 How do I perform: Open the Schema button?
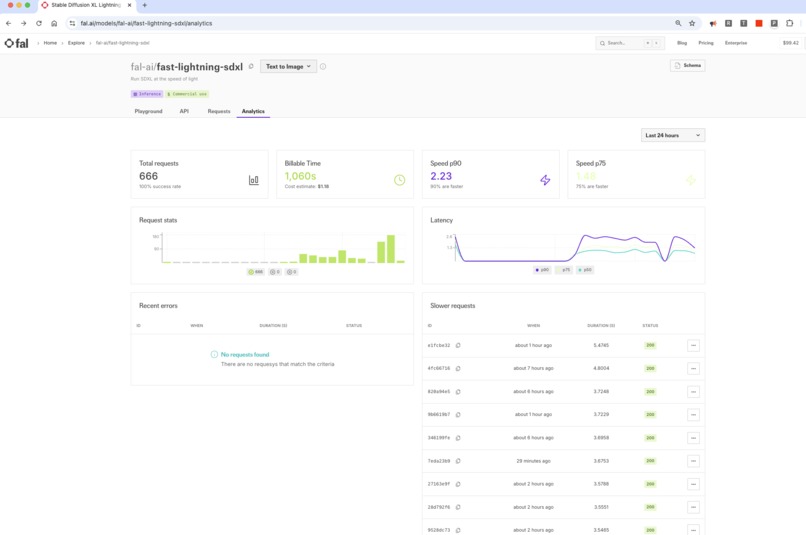point(688,65)
